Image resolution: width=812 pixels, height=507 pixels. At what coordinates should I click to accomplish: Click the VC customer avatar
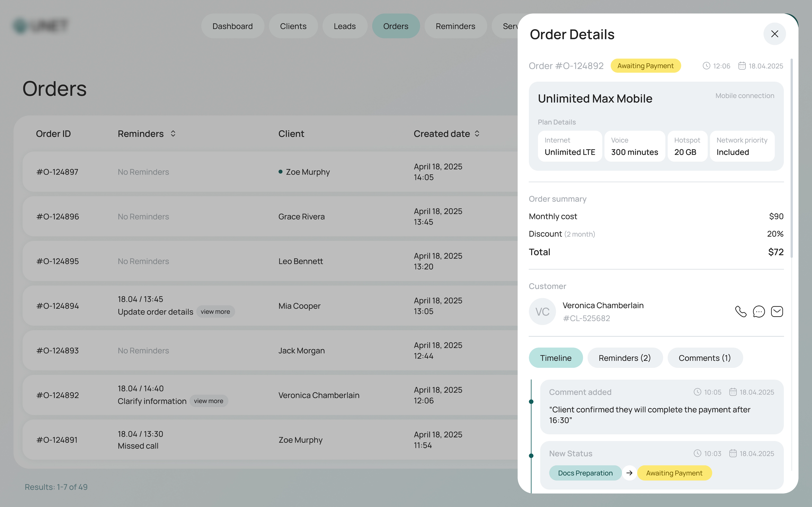click(542, 312)
